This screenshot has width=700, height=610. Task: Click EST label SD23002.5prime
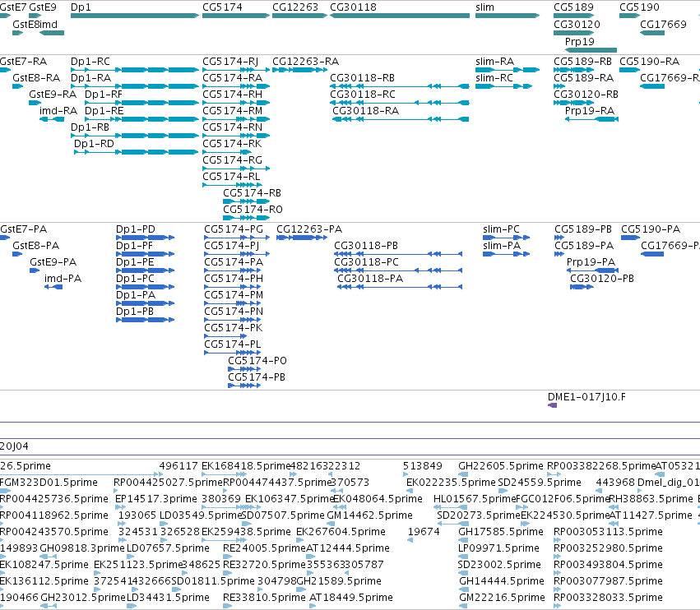[x=499, y=565]
